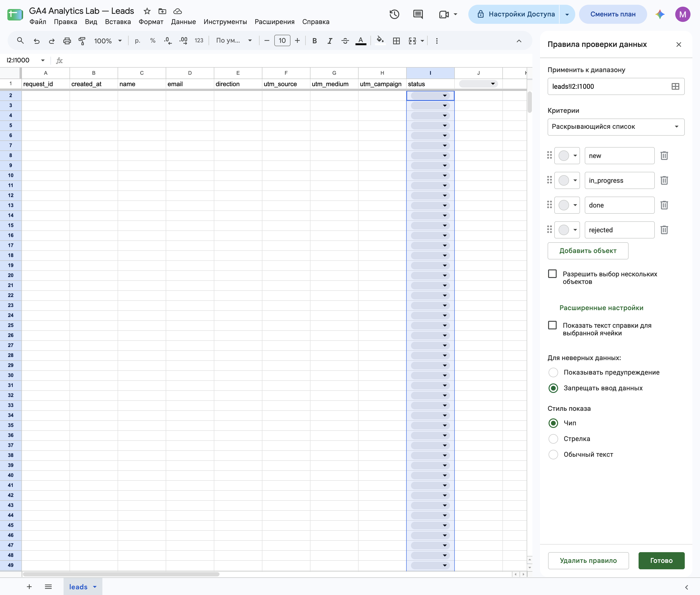Click the 'Готово' button

coord(661,560)
